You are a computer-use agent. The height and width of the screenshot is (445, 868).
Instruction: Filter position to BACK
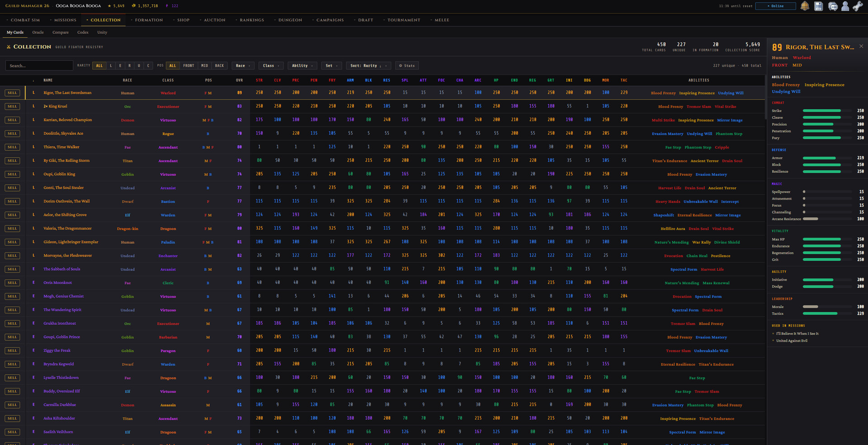coord(219,66)
